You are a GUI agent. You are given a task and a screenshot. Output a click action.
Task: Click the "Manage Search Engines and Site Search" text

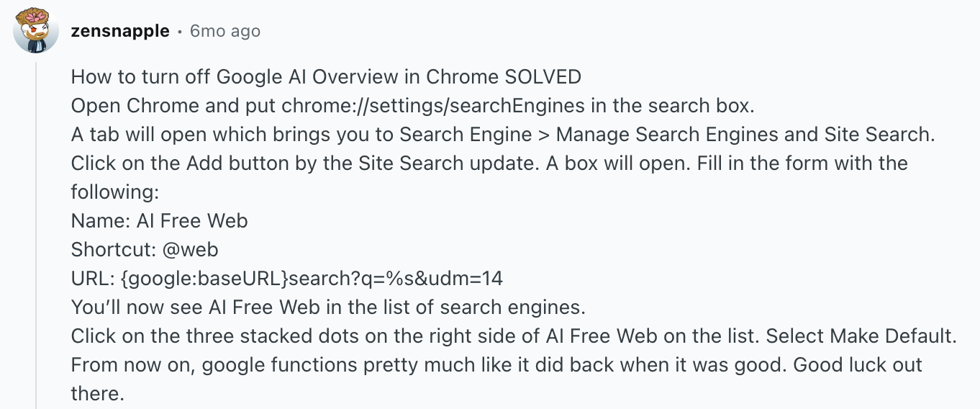[744, 134]
